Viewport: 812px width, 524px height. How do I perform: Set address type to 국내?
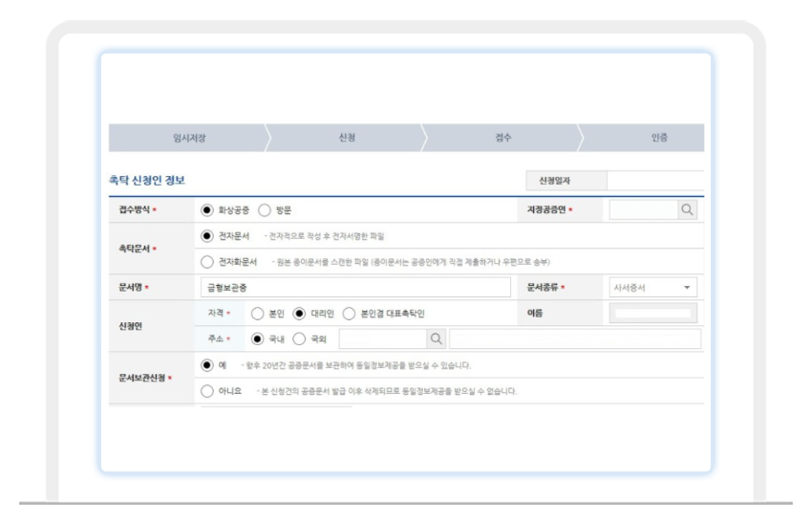(256, 338)
